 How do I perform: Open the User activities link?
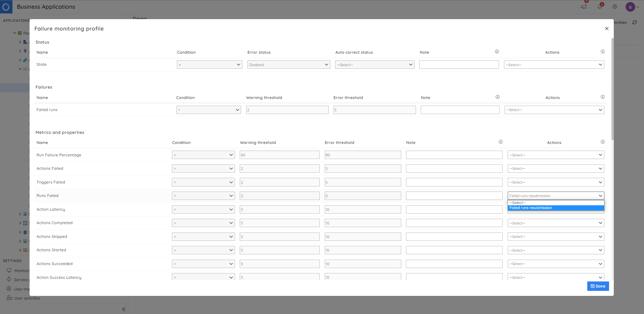(27, 298)
